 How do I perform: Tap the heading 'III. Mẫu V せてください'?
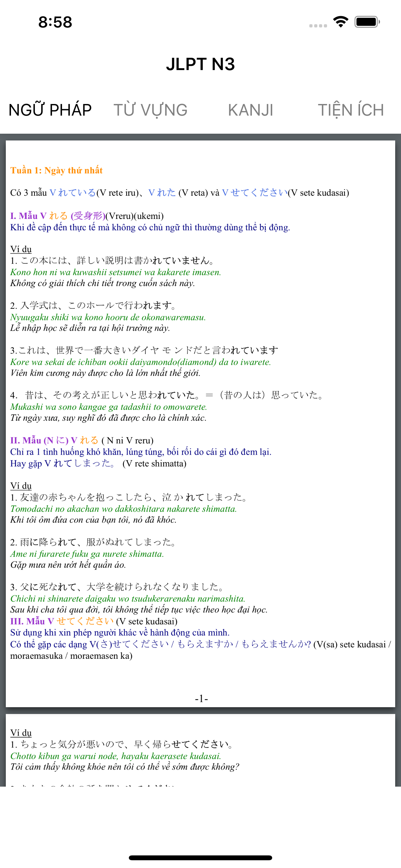62,621
